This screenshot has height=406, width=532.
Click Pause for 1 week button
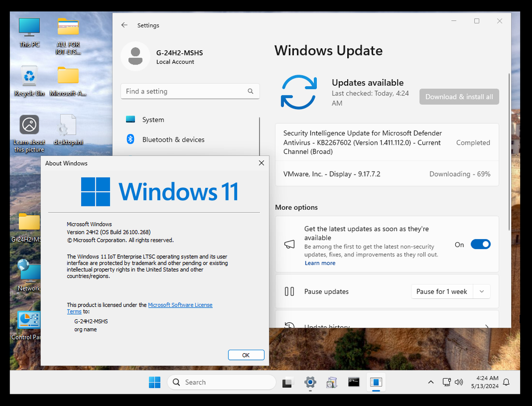point(442,291)
